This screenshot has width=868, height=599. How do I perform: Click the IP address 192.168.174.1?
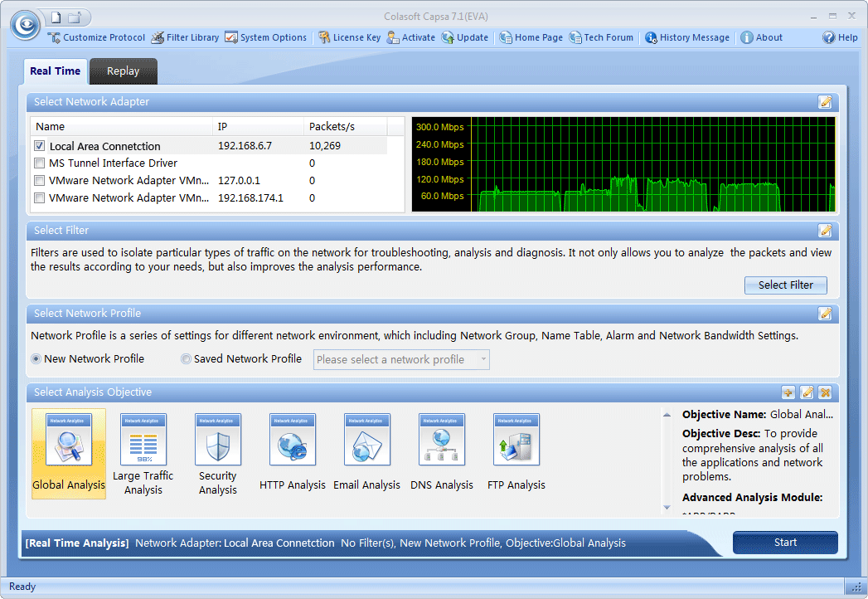pos(250,197)
